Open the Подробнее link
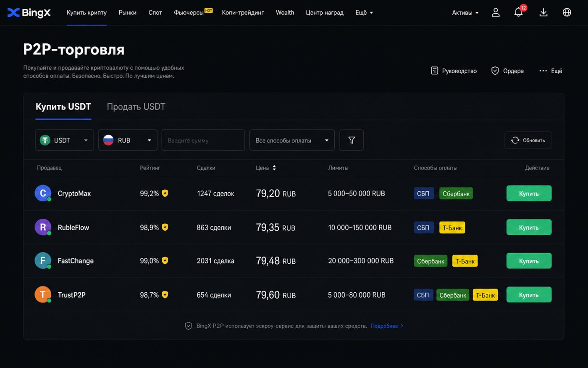588x368 pixels. [x=387, y=326]
